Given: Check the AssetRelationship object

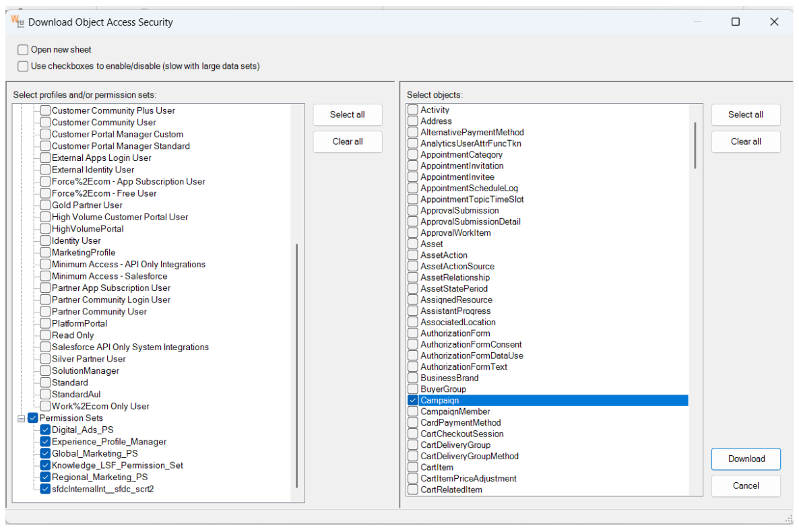Looking at the screenshot, I should 413,277.
